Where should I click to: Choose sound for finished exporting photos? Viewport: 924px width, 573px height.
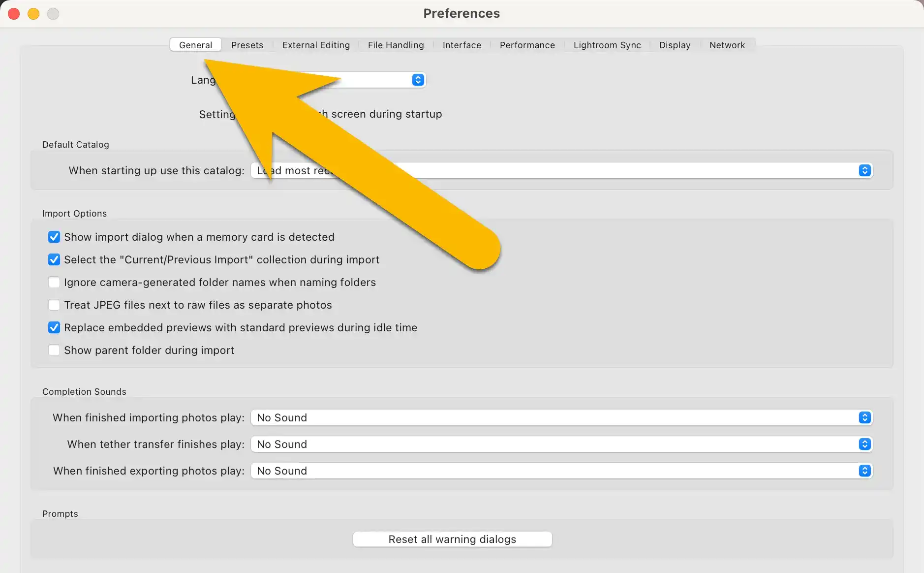[561, 471]
